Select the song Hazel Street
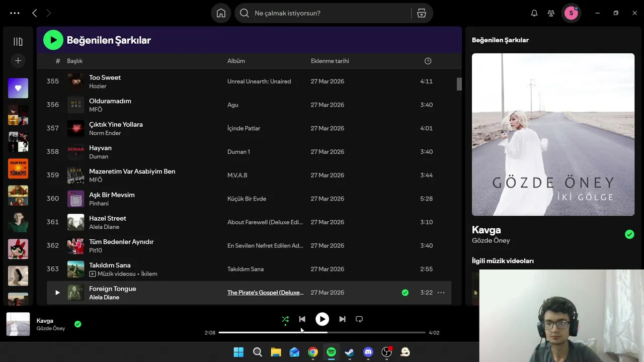644x362 pixels. 108,219
